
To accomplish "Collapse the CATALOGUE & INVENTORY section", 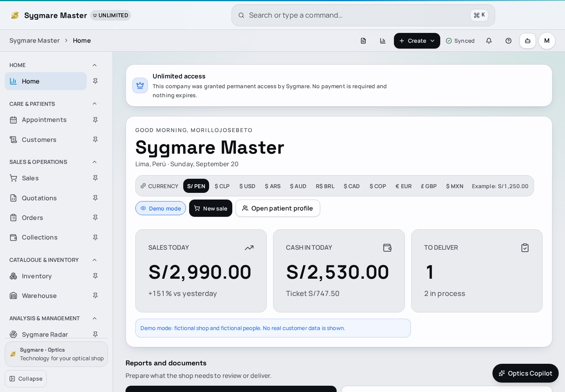I will pos(95,260).
